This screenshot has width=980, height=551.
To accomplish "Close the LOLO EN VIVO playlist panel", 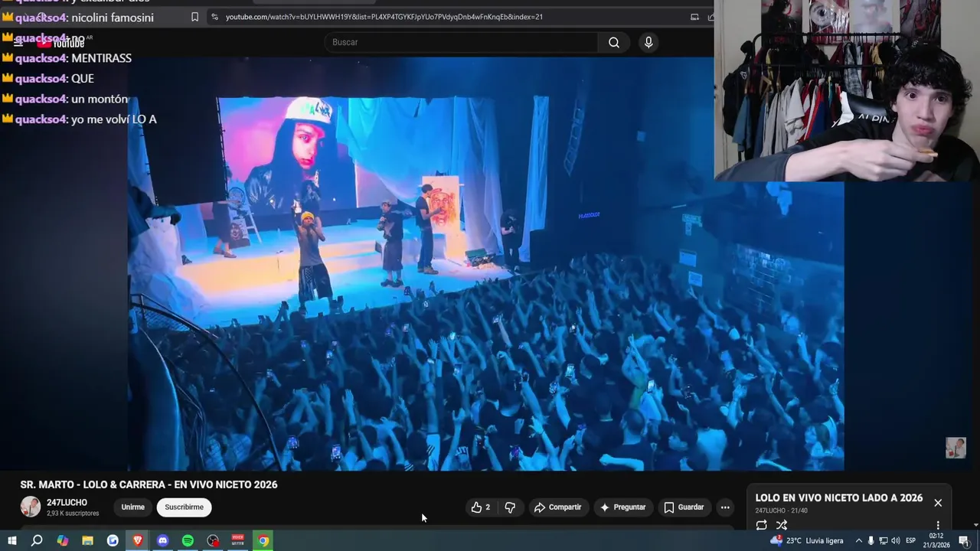I will [938, 503].
